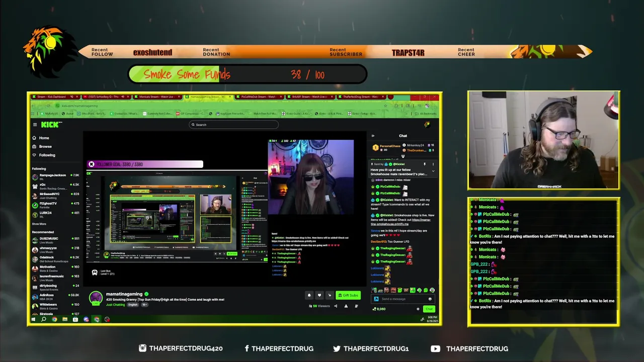
Task: Open File Explorer from the taskbar
Action: tap(65, 319)
